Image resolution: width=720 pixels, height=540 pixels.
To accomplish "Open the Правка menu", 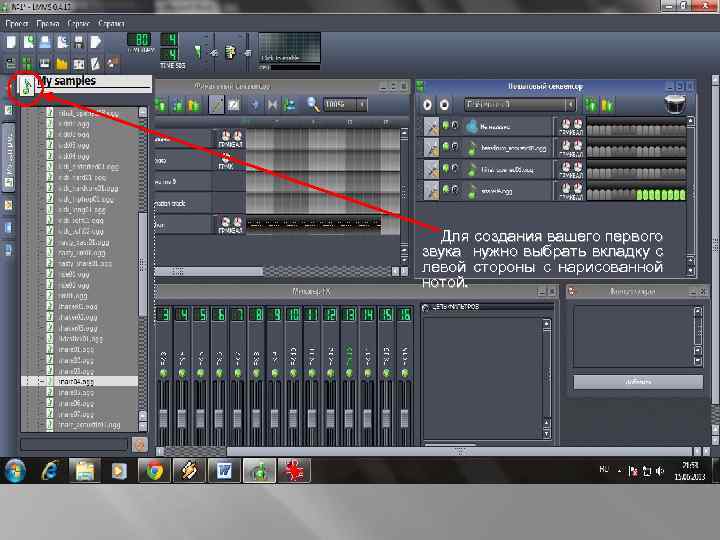I will point(48,23).
